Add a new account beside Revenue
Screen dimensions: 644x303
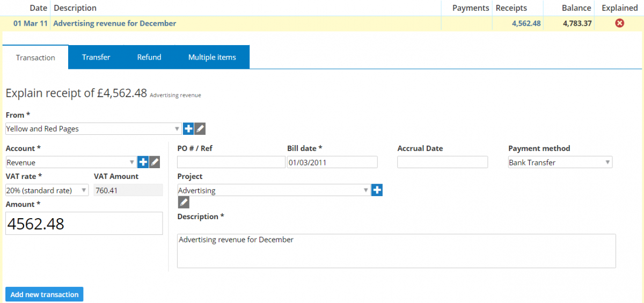tap(143, 162)
